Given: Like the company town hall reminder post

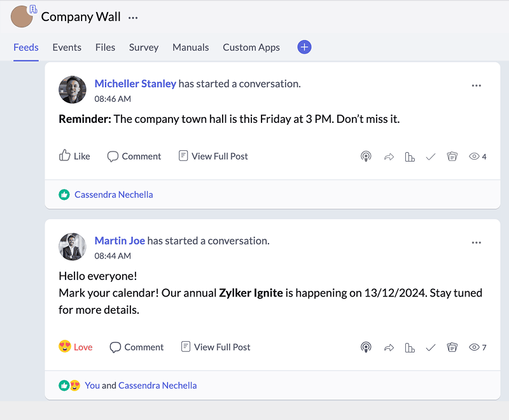Looking at the screenshot, I should click(74, 156).
